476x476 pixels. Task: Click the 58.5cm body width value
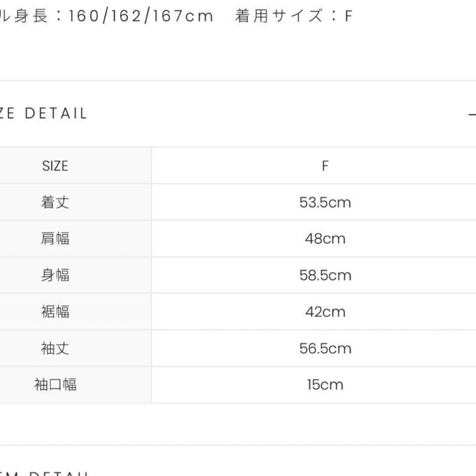tap(325, 275)
